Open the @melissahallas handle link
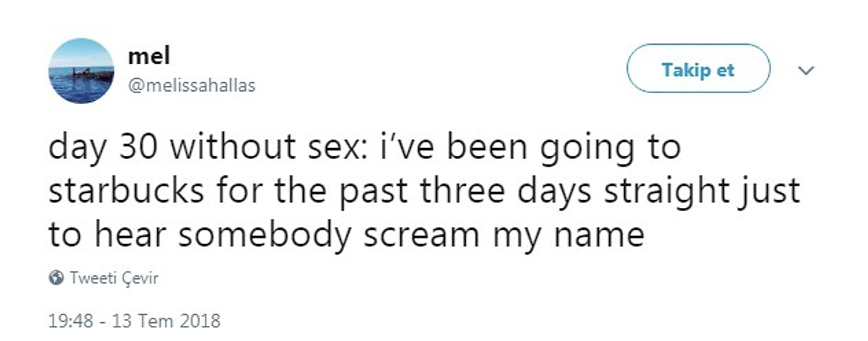The height and width of the screenshot is (341, 868). click(x=191, y=86)
